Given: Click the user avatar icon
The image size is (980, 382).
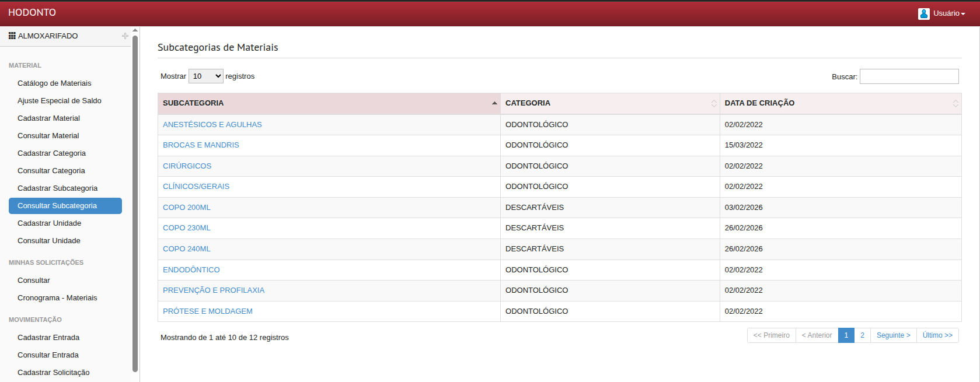Looking at the screenshot, I should (923, 13).
